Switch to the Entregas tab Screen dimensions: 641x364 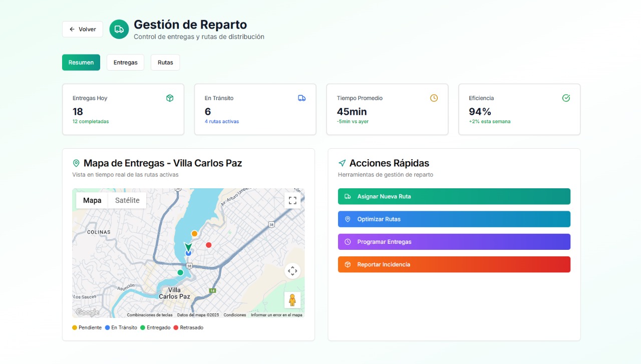(125, 62)
